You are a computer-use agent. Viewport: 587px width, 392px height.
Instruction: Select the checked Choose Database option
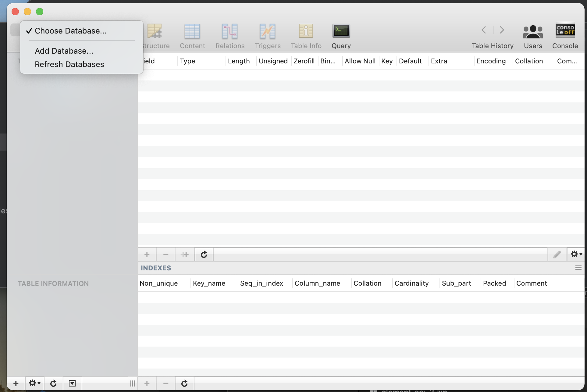[x=70, y=30]
